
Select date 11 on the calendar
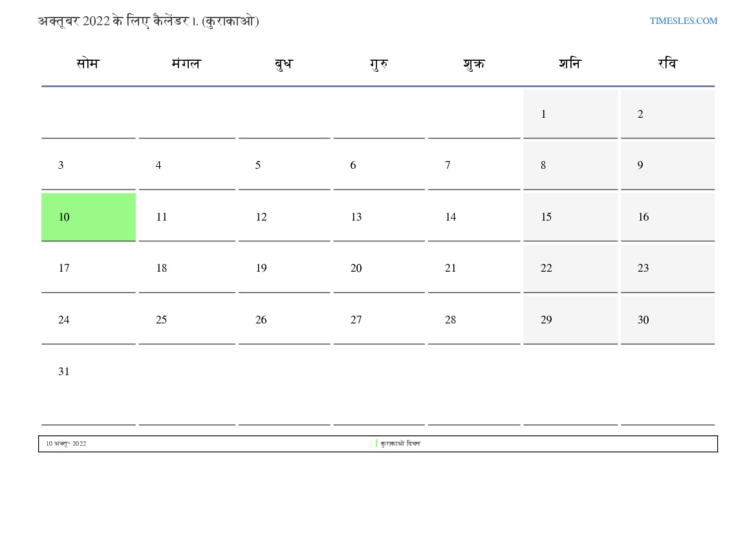pyautogui.click(x=187, y=217)
